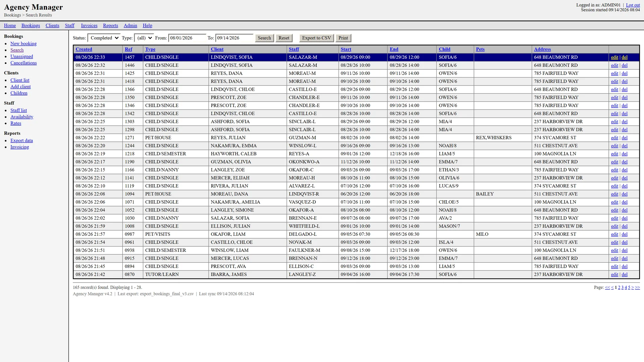Click the Print button
This screenshot has height=362, width=644.
pos(343,38)
